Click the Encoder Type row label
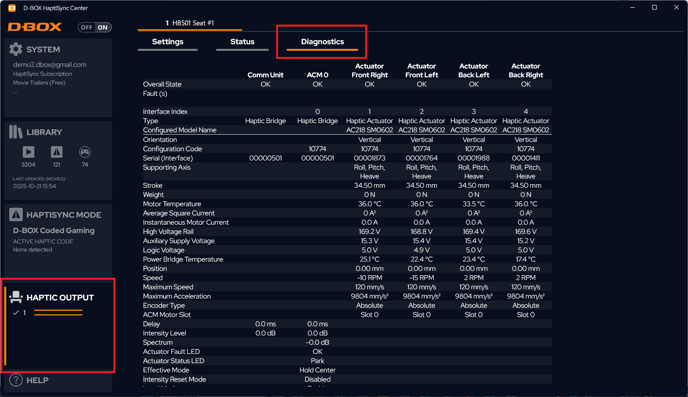 pos(164,305)
